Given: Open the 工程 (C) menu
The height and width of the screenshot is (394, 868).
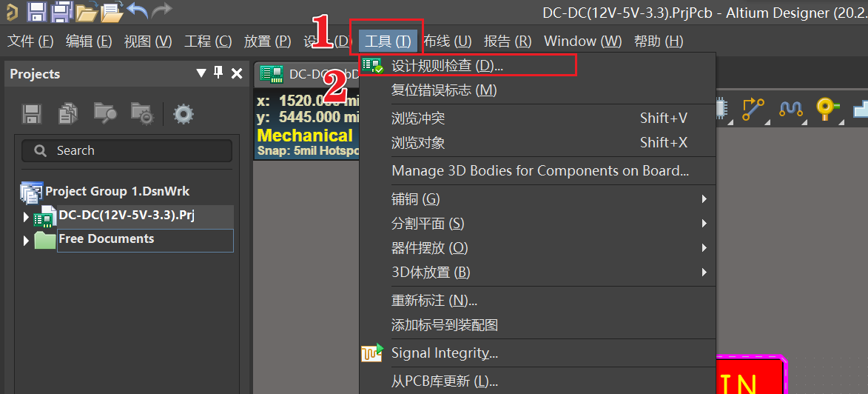Looking at the screenshot, I should [208, 41].
